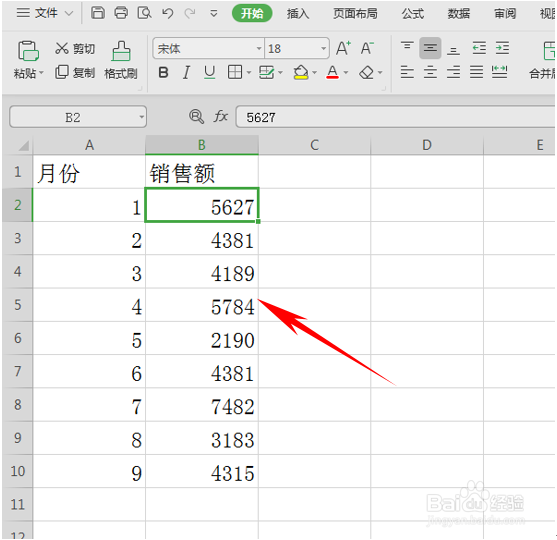This screenshot has width=557, height=540.
Task: Click cell with value 4315
Action: click(x=202, y=471)
